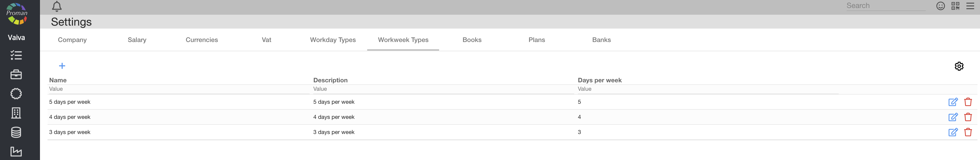This screenshot has height=160, width=980.
Task: Switch to the Workday Types tab
Action: [x=332, y=40]
